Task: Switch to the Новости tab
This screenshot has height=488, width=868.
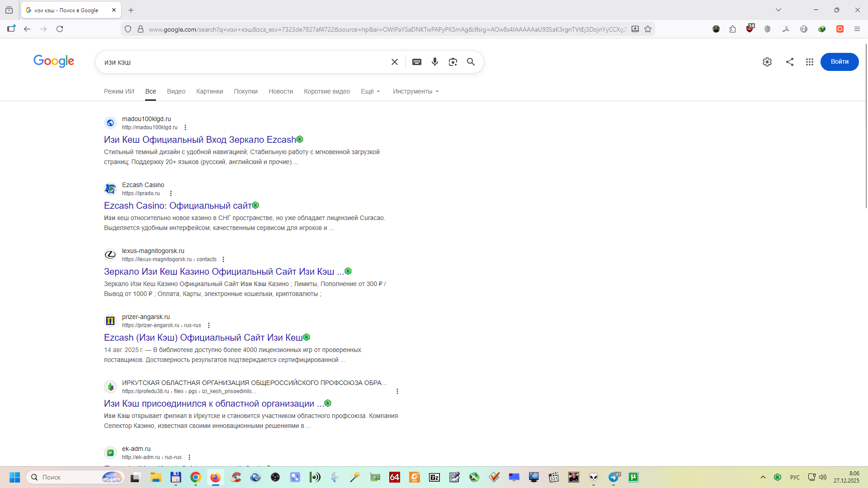Action: point(280,91)
